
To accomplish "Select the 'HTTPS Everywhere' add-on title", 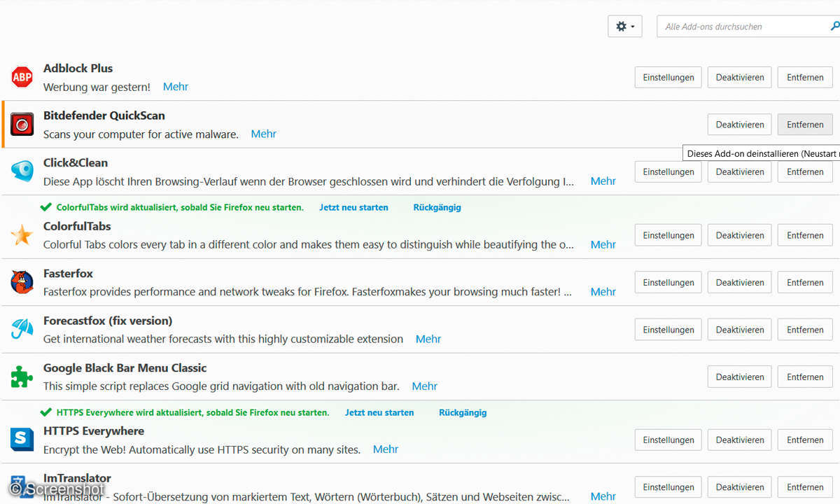I will tap(94, 430).
